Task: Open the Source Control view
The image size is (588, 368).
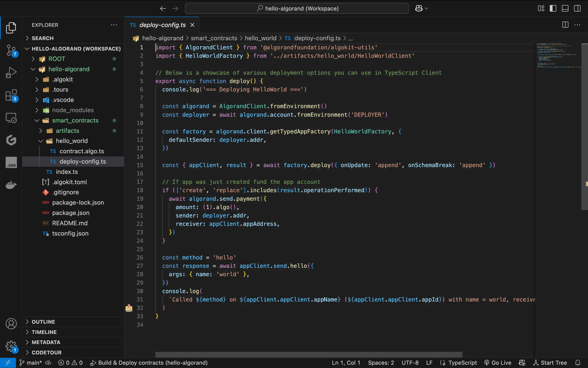Action: click(x=11, y=50)
